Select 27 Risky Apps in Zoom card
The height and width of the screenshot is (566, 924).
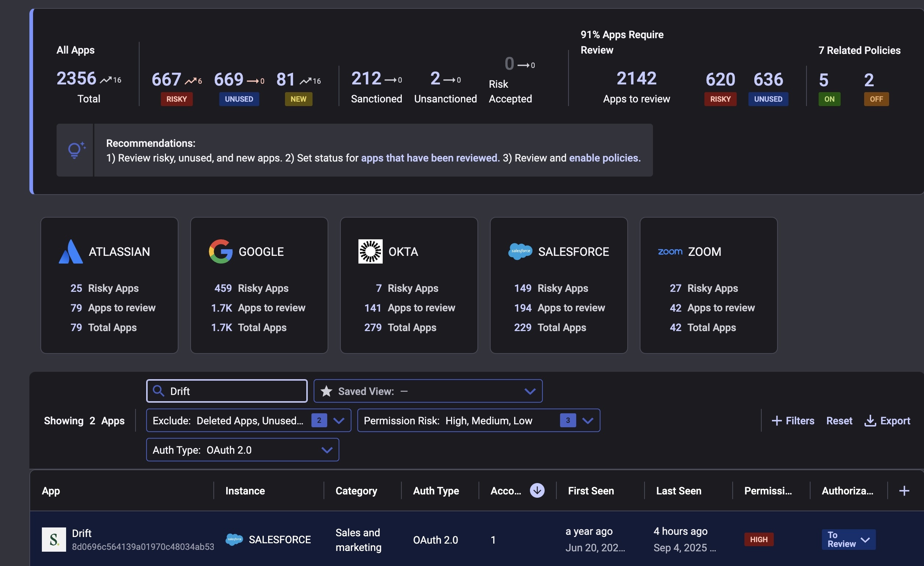point(704,288)
